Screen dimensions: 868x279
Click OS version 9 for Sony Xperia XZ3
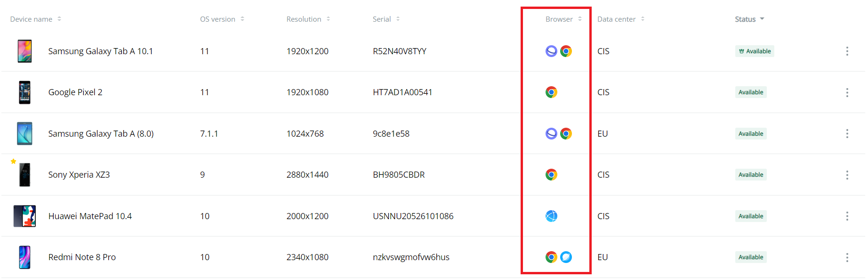coord(202,175)
